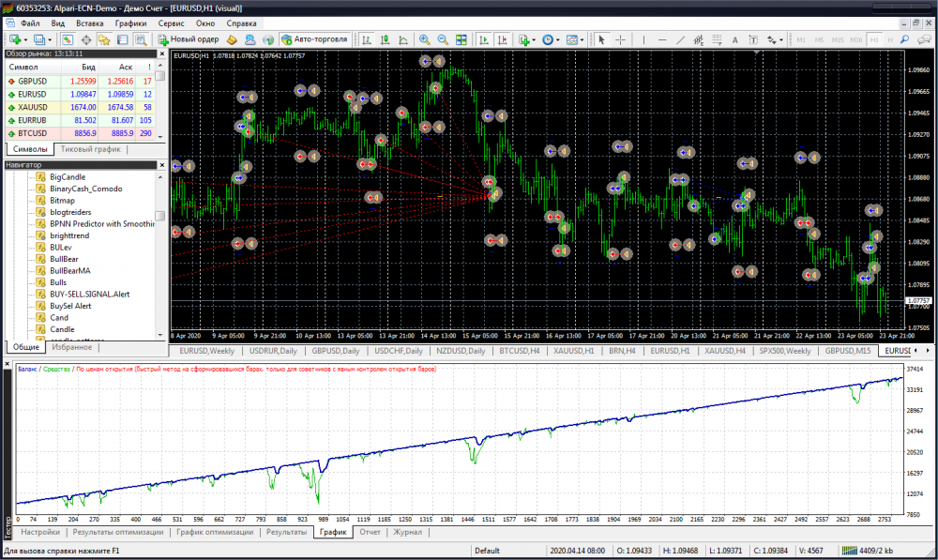The width and height of the screenshot is (938, 560).
Task: Open the profiles icon
Action: pyautogui.click(x=39, y=39)
